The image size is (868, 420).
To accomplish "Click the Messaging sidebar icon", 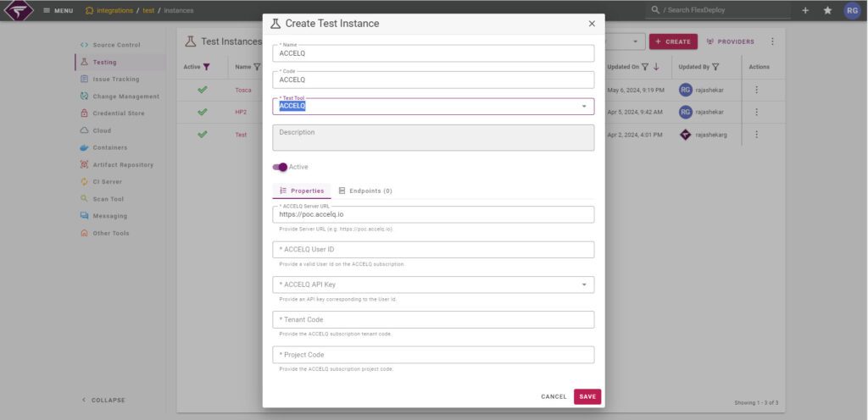I will click(84, 216).
